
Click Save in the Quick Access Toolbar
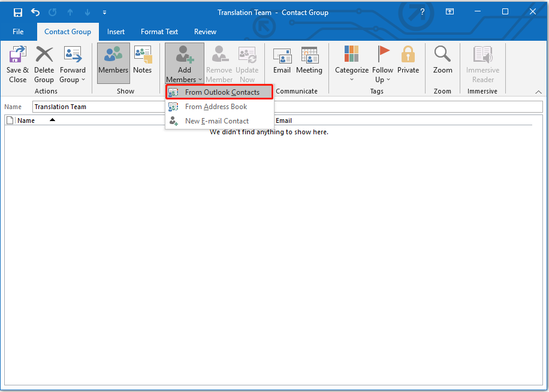[17, 12]
